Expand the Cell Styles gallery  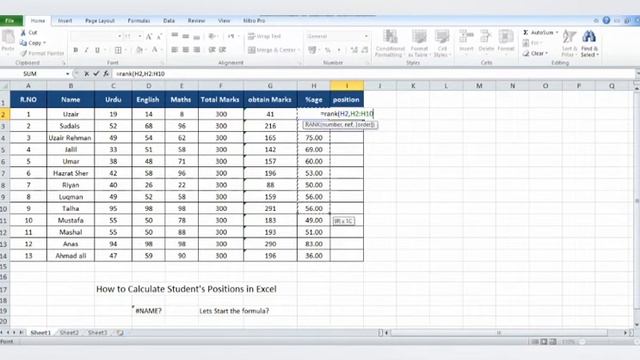(441, 43)
